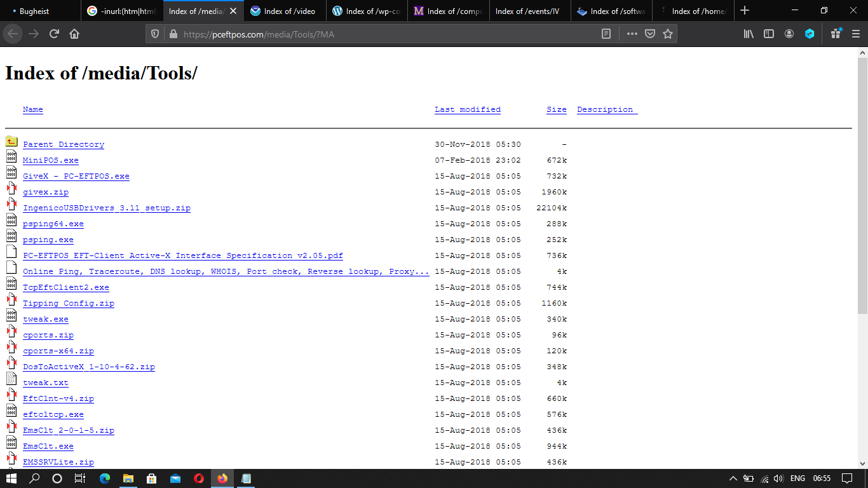Switch to the Bugheist tab

tap(41, 11)
